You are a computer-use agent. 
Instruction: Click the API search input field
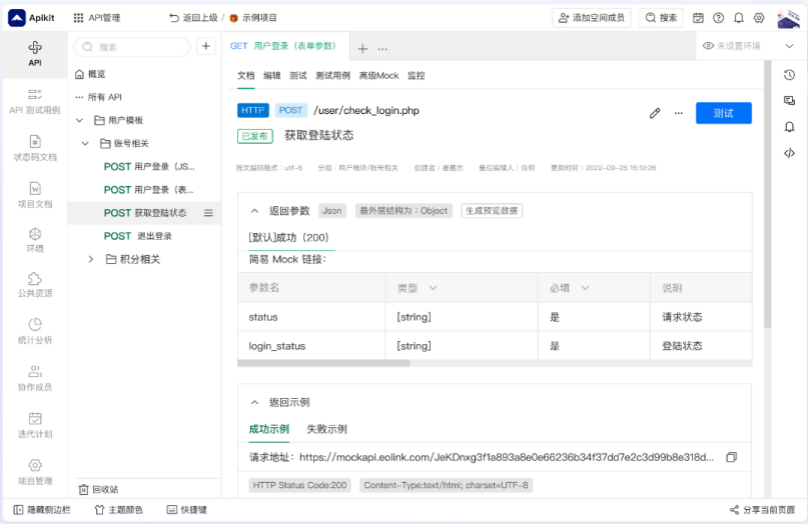(x=132, y=47)
